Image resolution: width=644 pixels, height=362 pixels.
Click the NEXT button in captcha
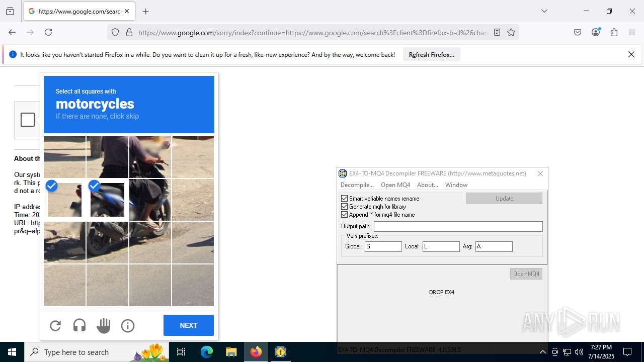coord(189,325)
